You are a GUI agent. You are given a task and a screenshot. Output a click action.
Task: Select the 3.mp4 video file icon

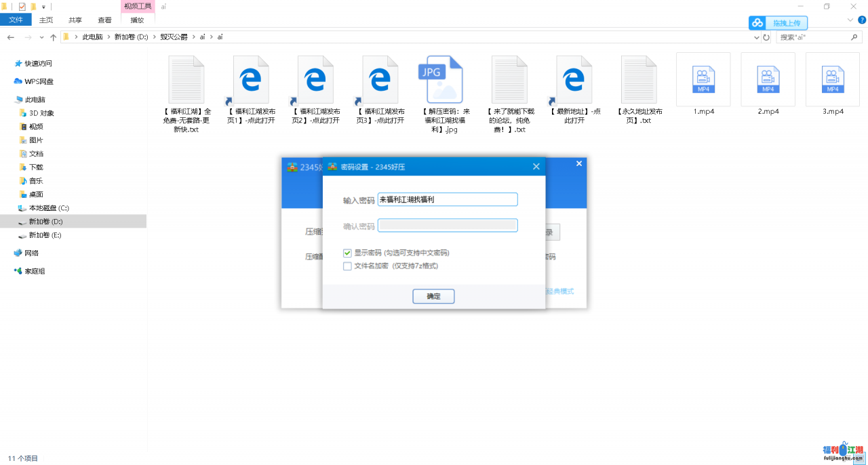pyautogui.click(x=832, y=80)
